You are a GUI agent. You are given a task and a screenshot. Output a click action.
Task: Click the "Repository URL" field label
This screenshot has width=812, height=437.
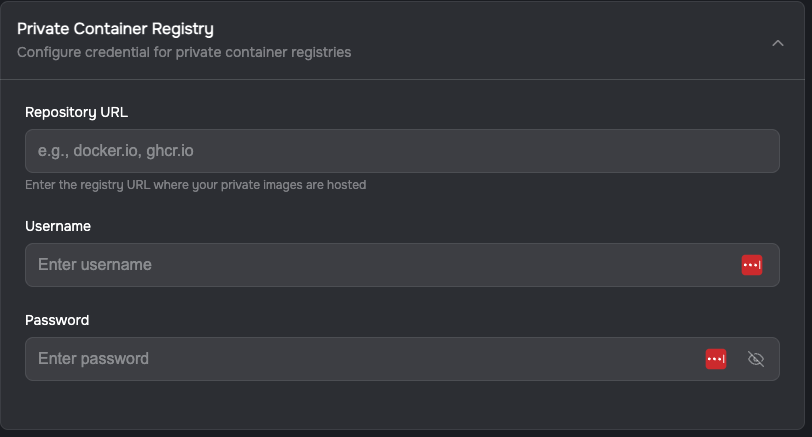[76, 112]
